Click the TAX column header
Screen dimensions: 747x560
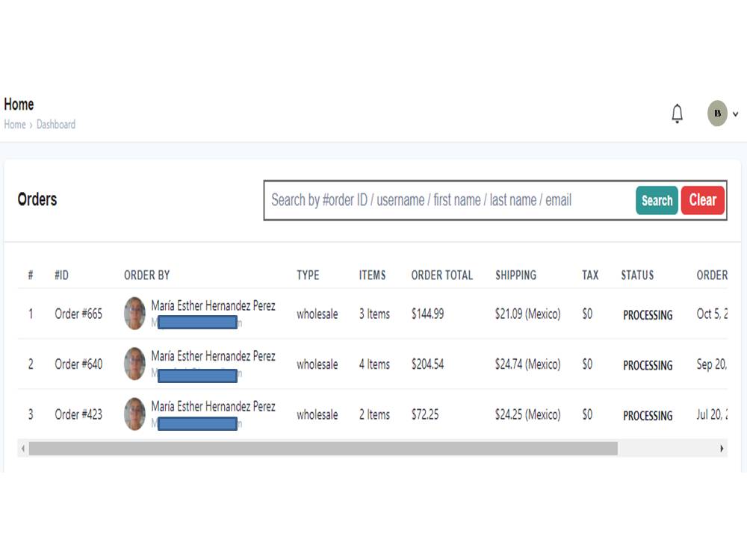tap(590, 276)
